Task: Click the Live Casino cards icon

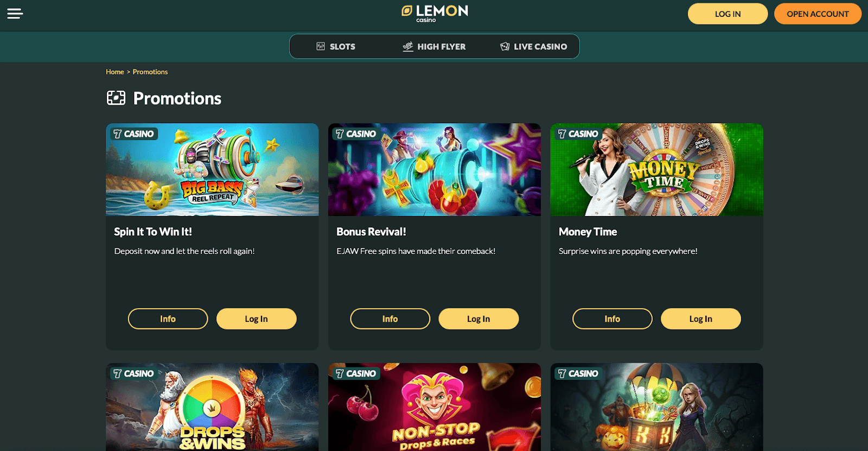Action: tap(505, 47)
